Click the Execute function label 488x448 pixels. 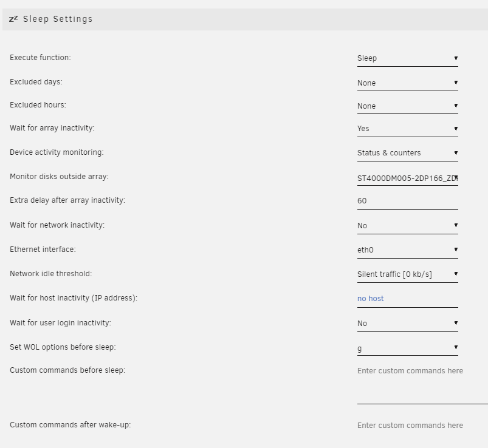(40, 58)
